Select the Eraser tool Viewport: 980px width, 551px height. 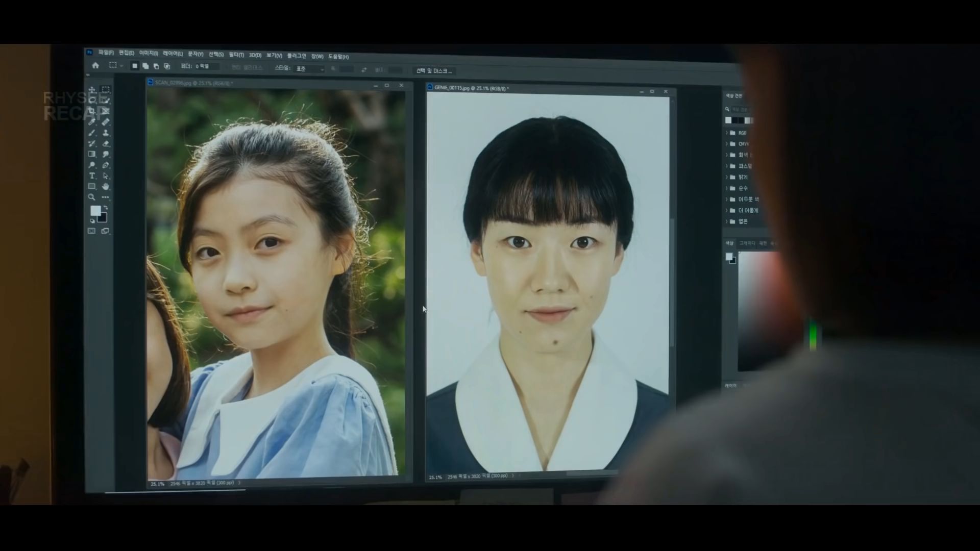click(106, 143)
